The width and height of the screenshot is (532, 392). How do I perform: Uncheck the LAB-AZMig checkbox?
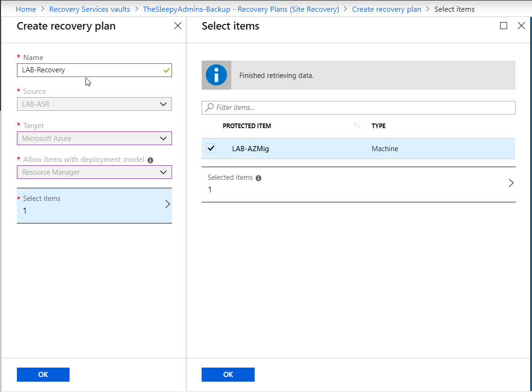point(211,148)
